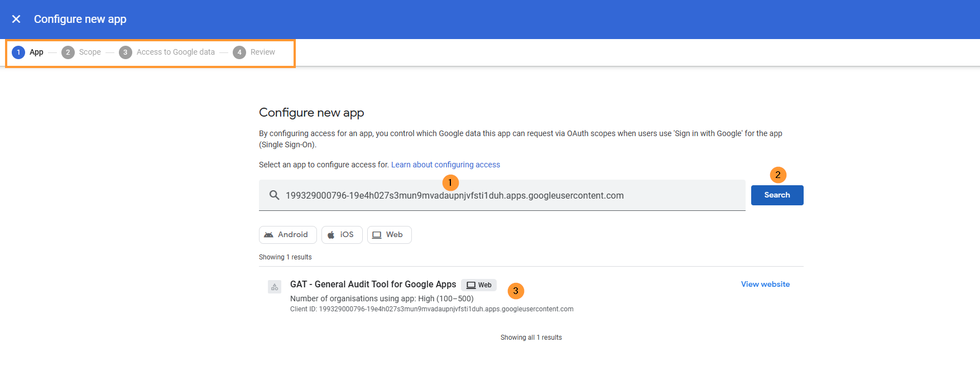Click into the client ID search field
Screen dimensions: 980x366
click(502, 196)
